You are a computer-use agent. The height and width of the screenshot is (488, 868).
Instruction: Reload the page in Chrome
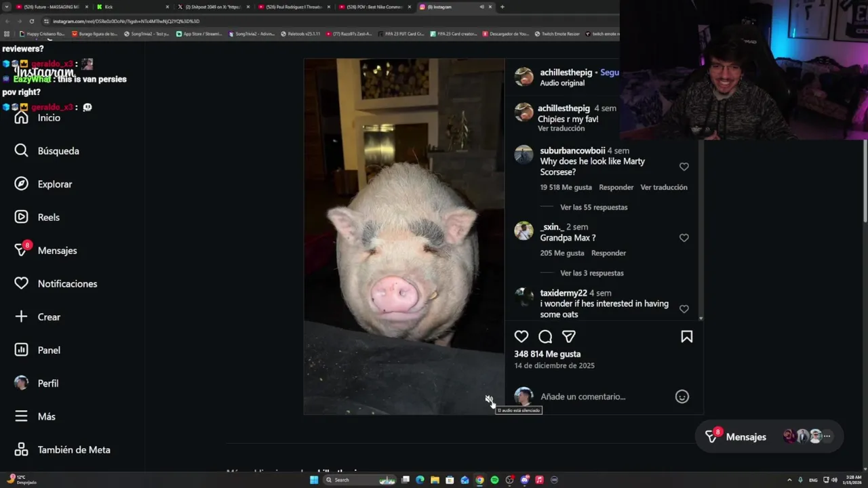pyautogui.click(x=31, y=21)
